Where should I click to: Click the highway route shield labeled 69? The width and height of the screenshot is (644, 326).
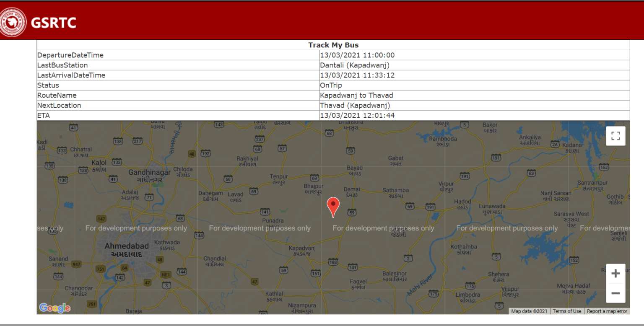(x=314, y=178)
